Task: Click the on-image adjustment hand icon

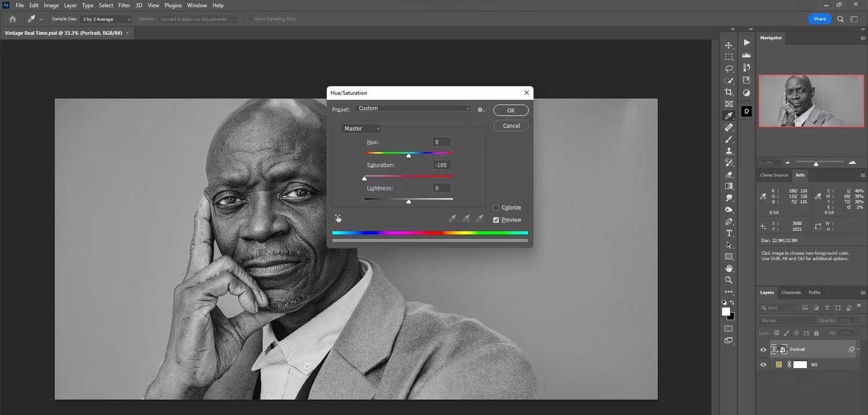Action: tap(338, 218)
